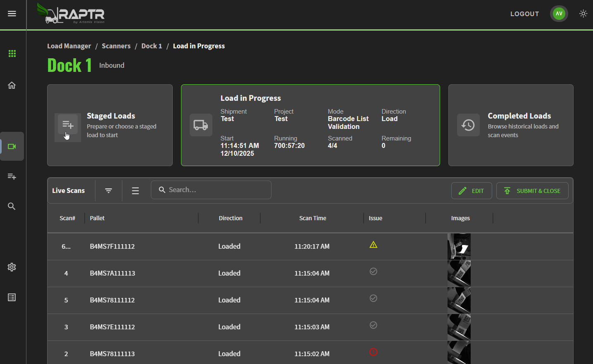593x364 pixels.
Task: Open the hamburger navigation menu
Action: pyautogui.click(x=12, y=14)
